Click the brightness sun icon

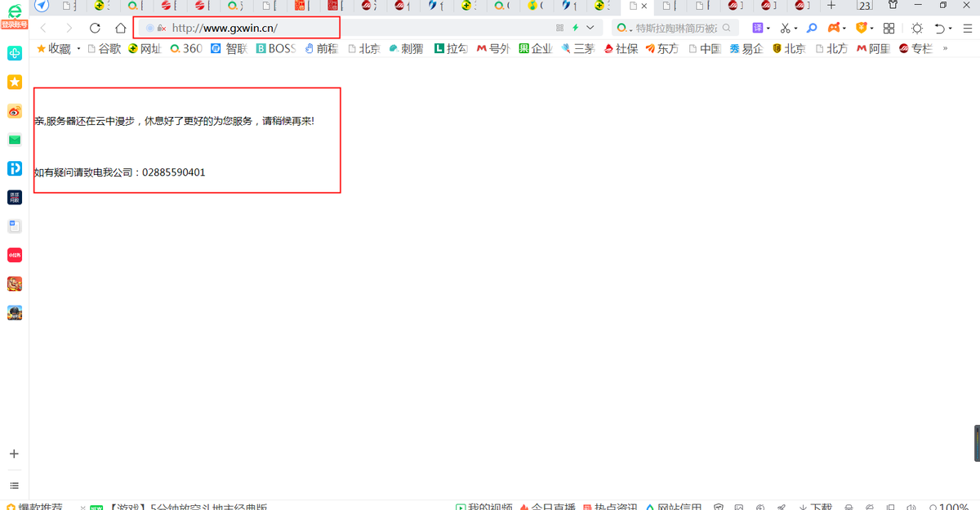[x=918, y=27]
